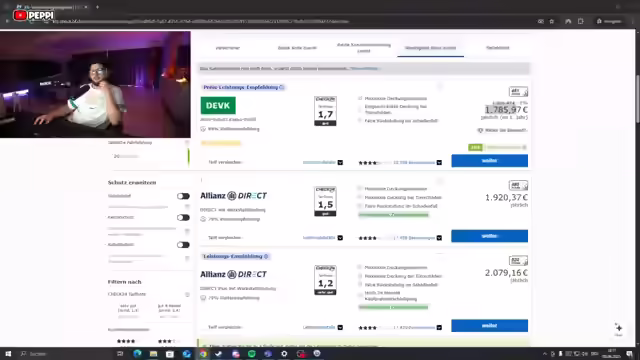Open the first comparison step tab
Image resolution: width=640 pixels, height=360 pixels.
[228, 48]
